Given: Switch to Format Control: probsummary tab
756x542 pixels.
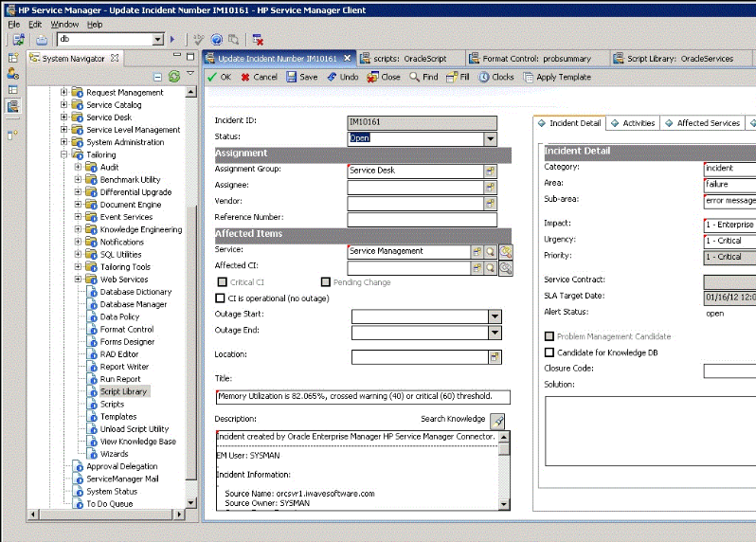Looking at the screenshot, I should 536,59.
